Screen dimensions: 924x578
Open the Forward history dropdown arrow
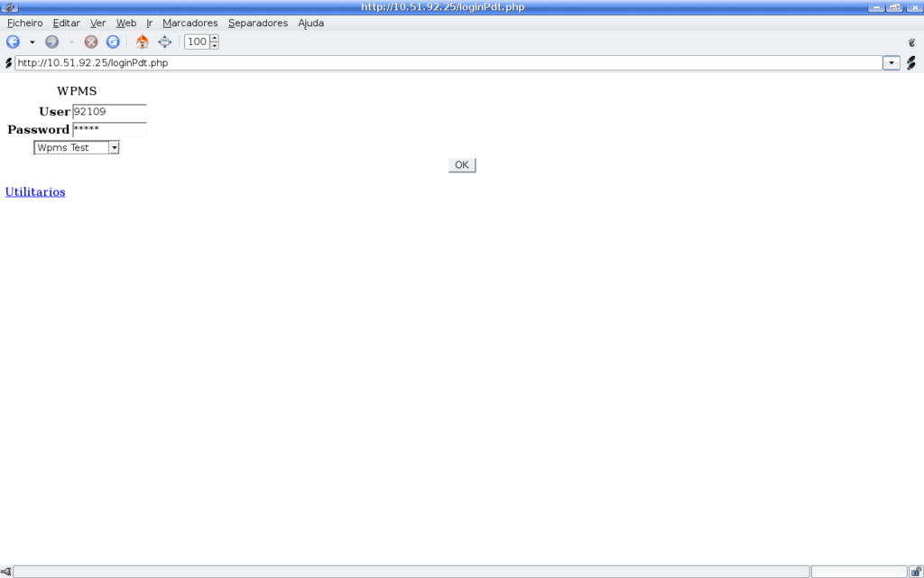click(x=71, y=42)
